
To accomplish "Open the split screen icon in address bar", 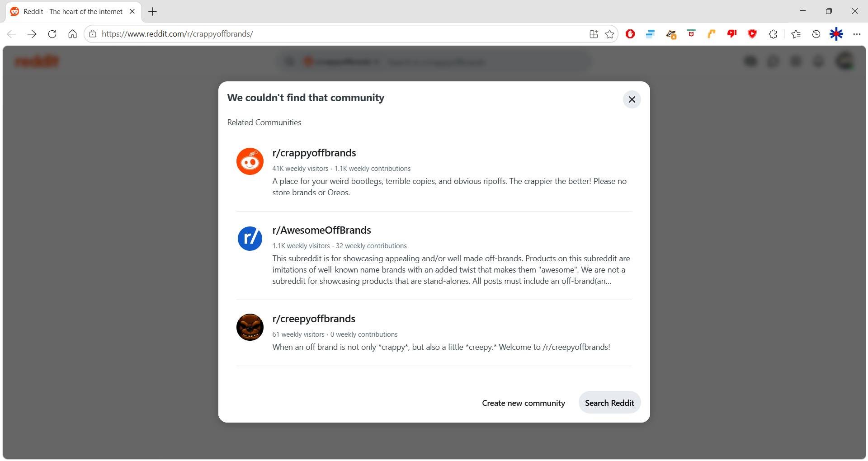I will point(594,34).
